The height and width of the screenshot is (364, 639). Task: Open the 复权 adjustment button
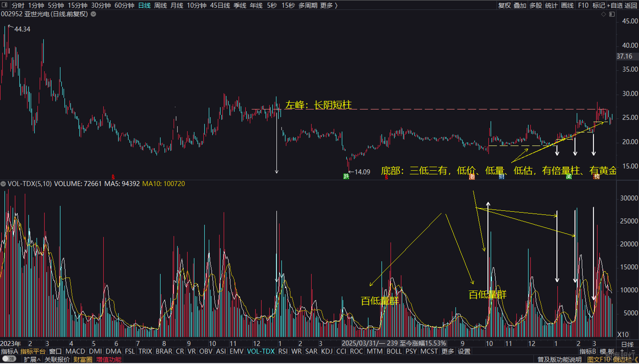tap(504, 5)
